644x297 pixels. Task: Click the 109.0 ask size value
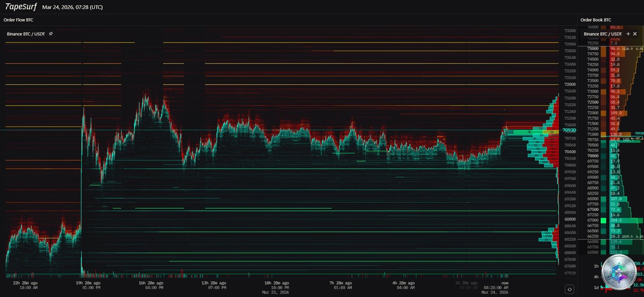(x=616, y=113)
